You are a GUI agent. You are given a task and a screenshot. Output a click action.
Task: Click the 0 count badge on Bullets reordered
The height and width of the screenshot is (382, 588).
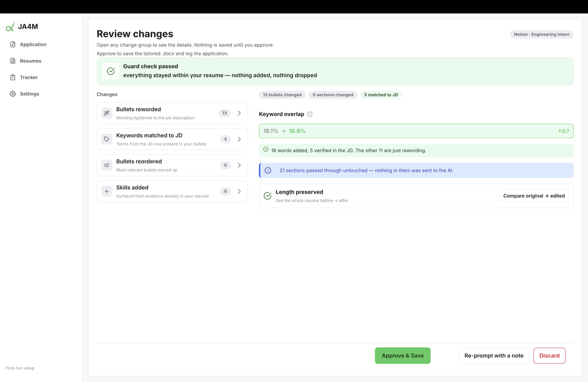tap(225, 165)
